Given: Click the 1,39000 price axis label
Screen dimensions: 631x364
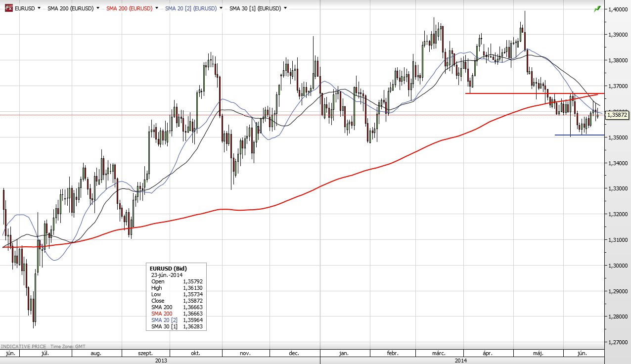Looking at the screenshot, I should click(619, 35).
